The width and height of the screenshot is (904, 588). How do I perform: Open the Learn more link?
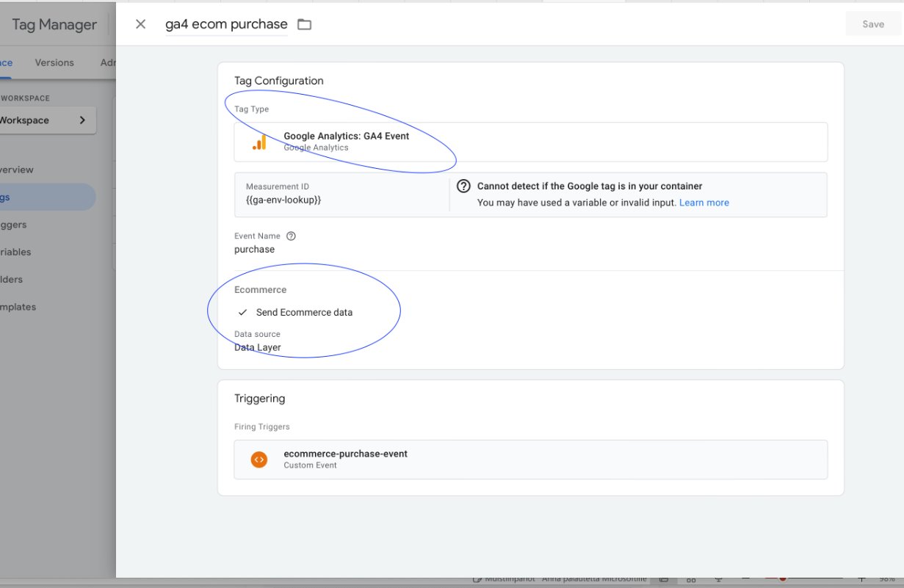[704, 203]
